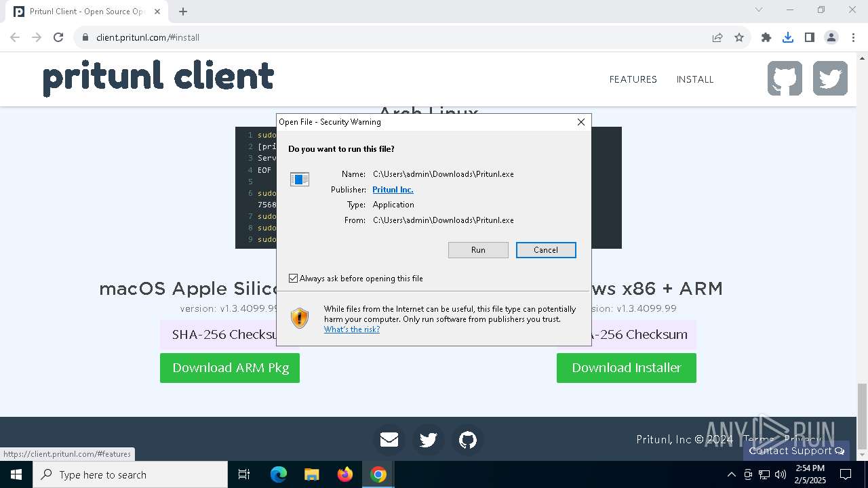Go to the FEATURES menu item

coord(633,79)
